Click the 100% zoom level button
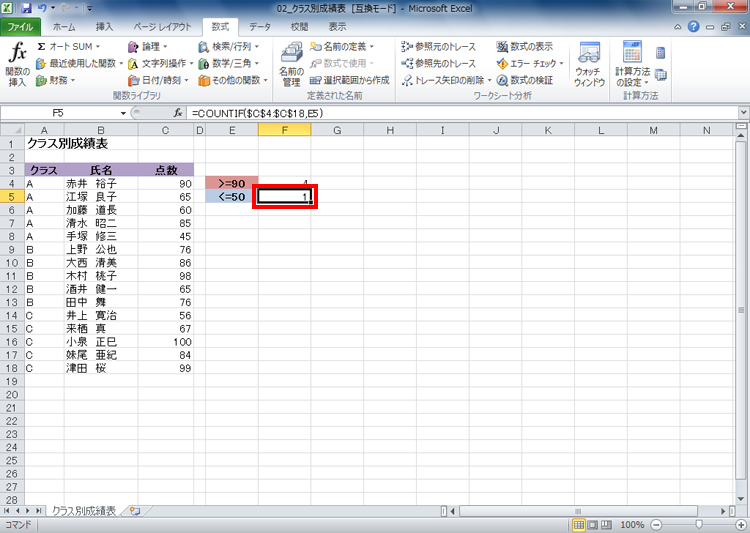 click(x=632, y=525)
